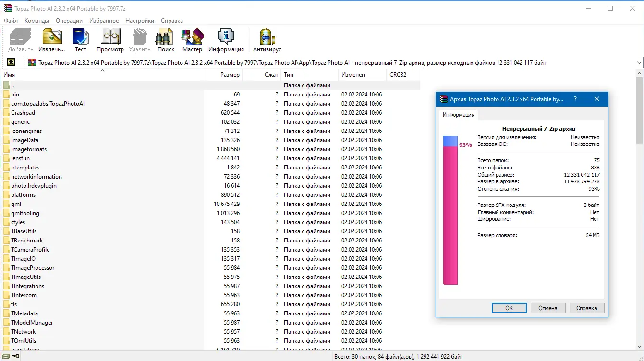Click the drive icon in status bar

pos(6,356)
